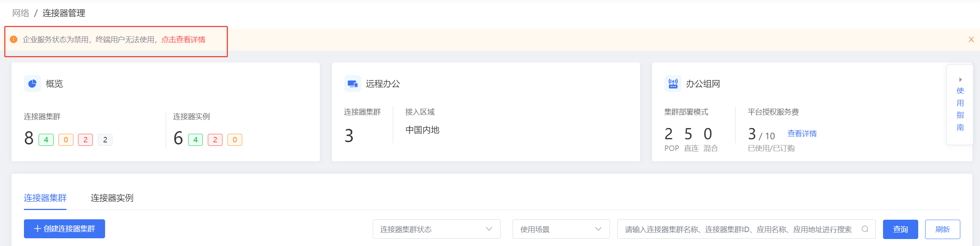Click the 创建连接器集群 button
The width and height of the screenshot is (980, 246).
(65, 229)
